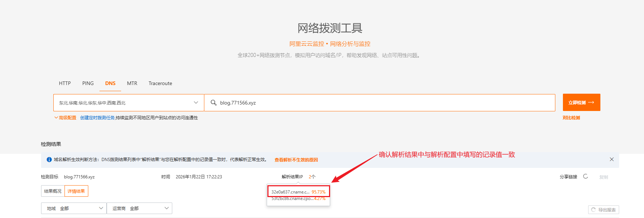Click the blog.771566.xyz domain input field

coord(378,103)
